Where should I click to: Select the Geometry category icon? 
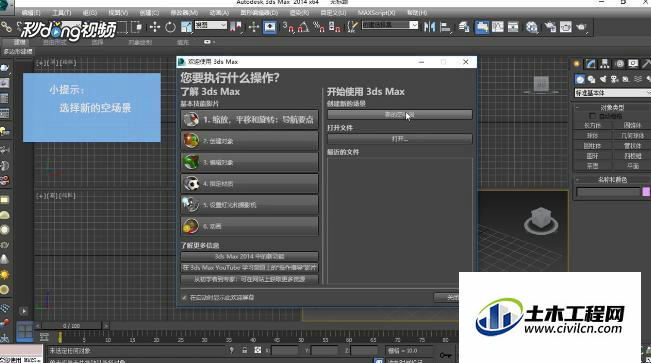click(580, 79)
